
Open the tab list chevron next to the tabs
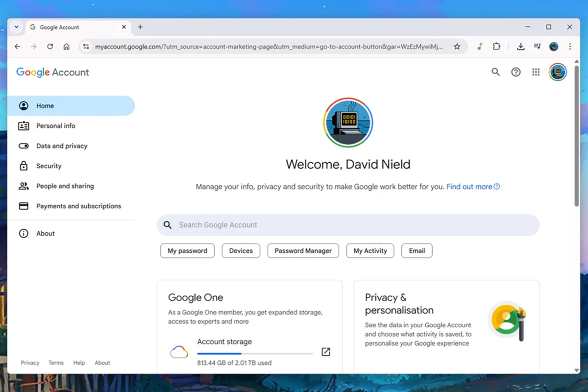pos(15,27)
